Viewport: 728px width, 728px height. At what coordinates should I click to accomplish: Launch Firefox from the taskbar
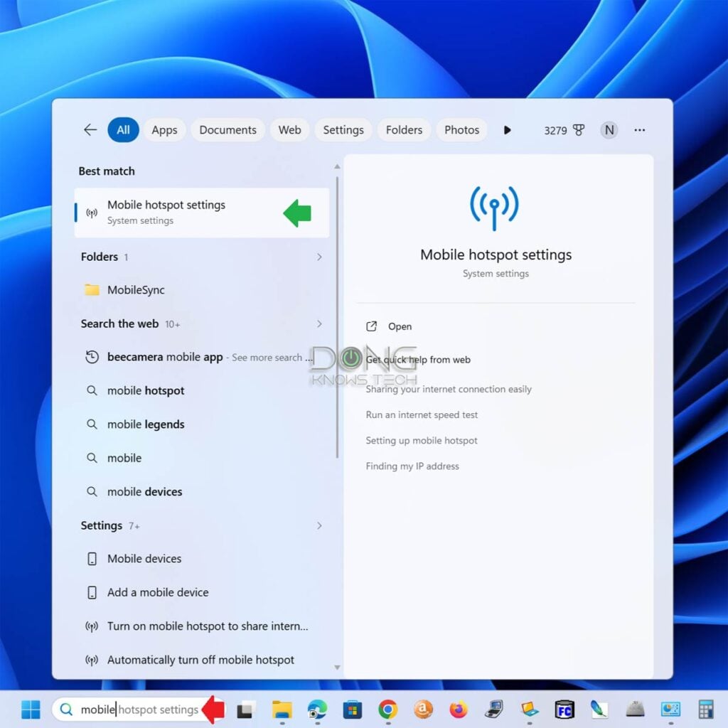point(459,710)
